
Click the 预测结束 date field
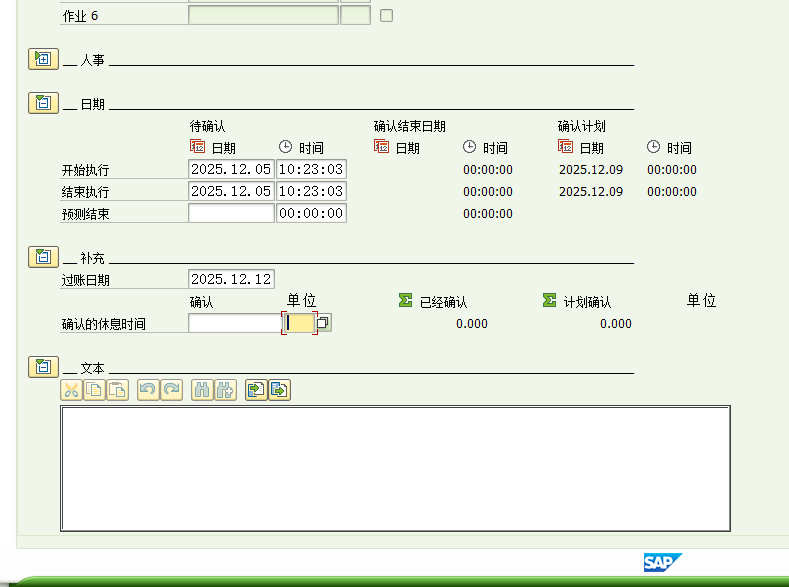point(230,214)
